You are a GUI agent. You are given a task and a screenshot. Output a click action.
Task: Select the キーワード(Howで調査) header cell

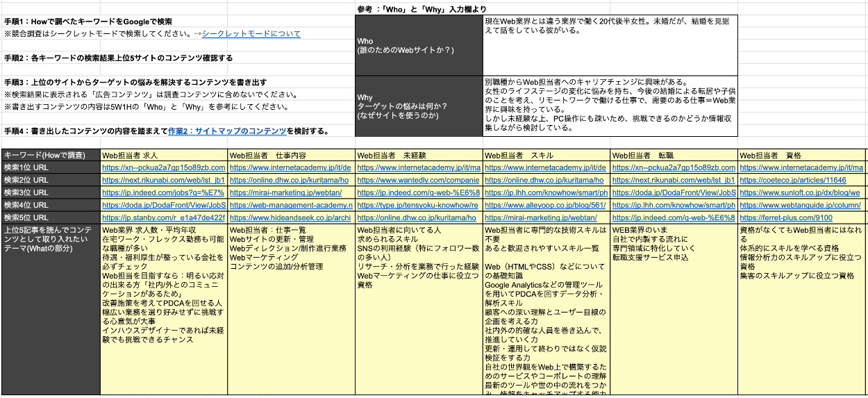(51, 155)
